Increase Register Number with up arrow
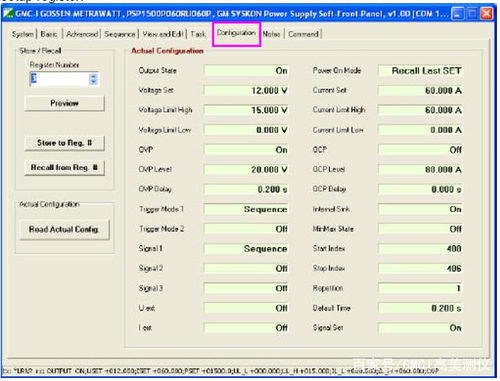 (x=94, y=77)
